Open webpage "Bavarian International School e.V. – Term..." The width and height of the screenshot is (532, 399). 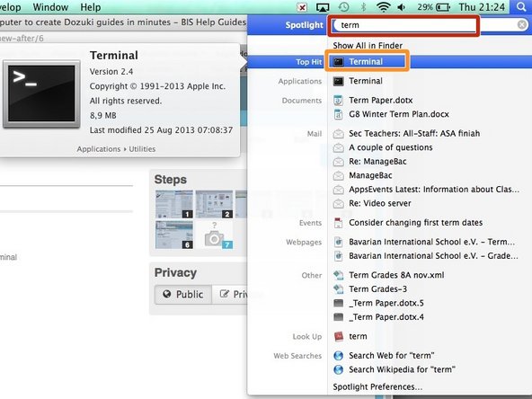tap(424, 242)
